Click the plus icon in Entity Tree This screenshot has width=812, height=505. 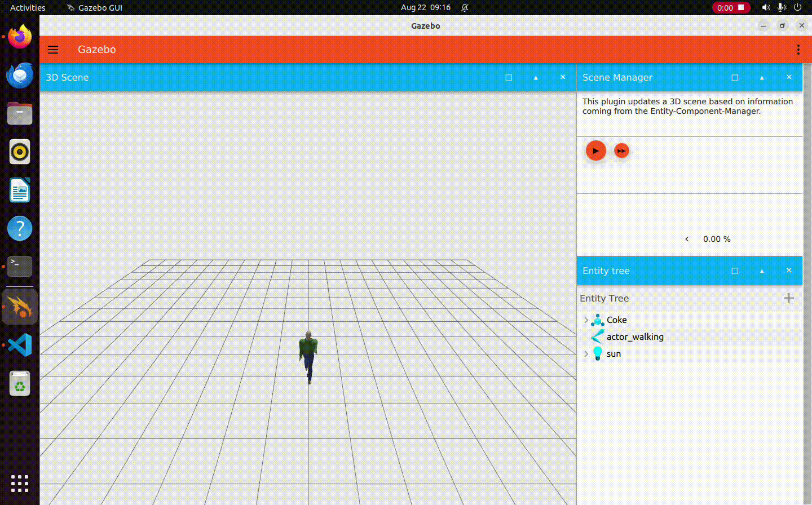pyautogui.click(x=789, y=298)
